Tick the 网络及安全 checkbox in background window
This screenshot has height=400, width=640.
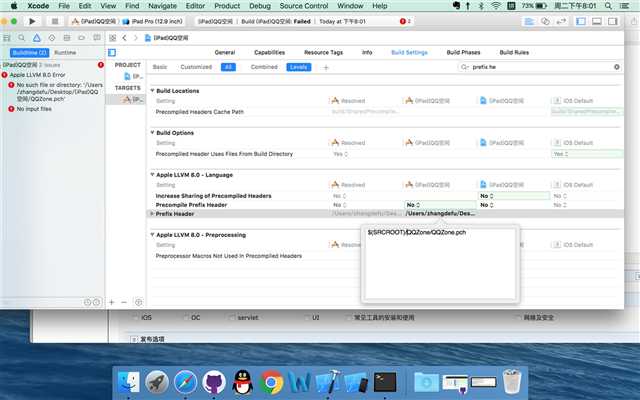point(518,318)
